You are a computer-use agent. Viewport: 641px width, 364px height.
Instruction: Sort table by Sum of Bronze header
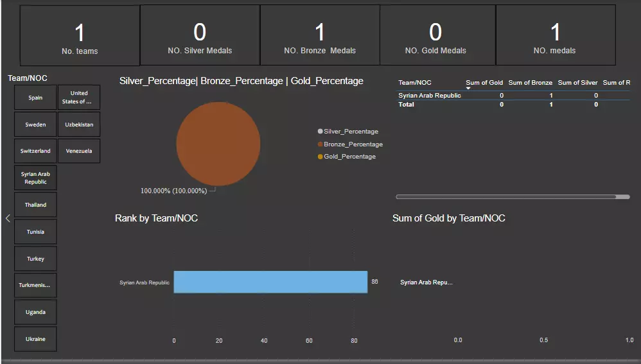coord(531,83)
